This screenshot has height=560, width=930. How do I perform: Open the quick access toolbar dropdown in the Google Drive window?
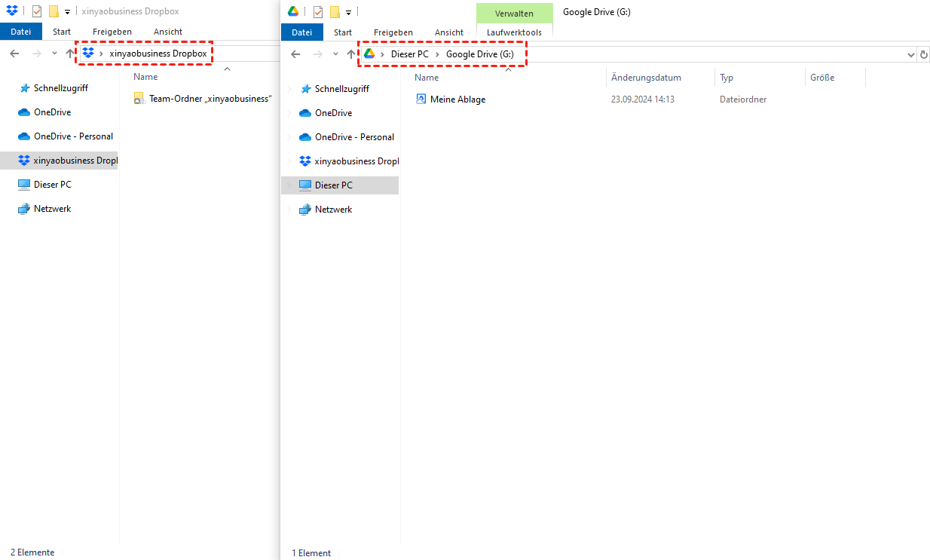(348, 12)
